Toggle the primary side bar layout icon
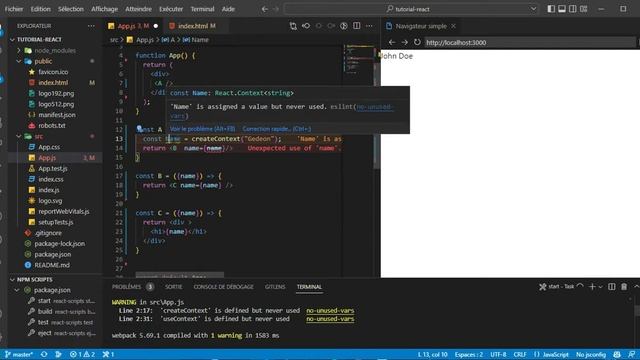This screenshot has width=640, height=360. pyautogui.click(x=551, y=9)
